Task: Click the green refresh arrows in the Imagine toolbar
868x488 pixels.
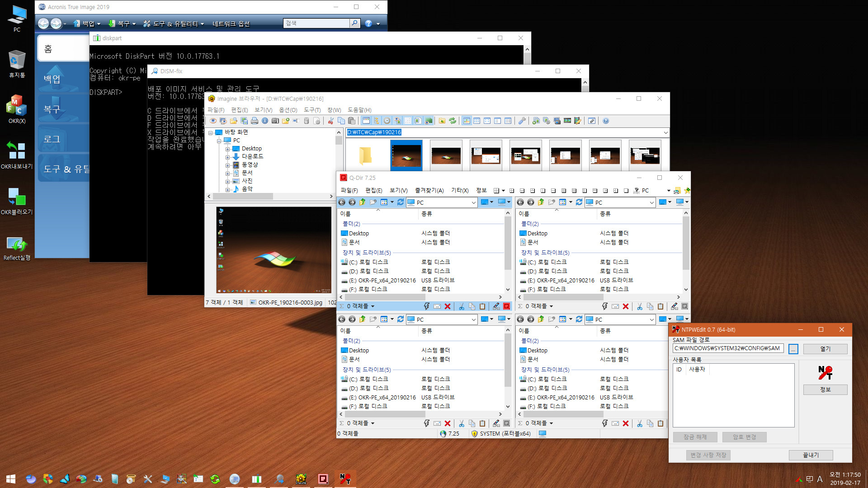Action: [453, 121]
